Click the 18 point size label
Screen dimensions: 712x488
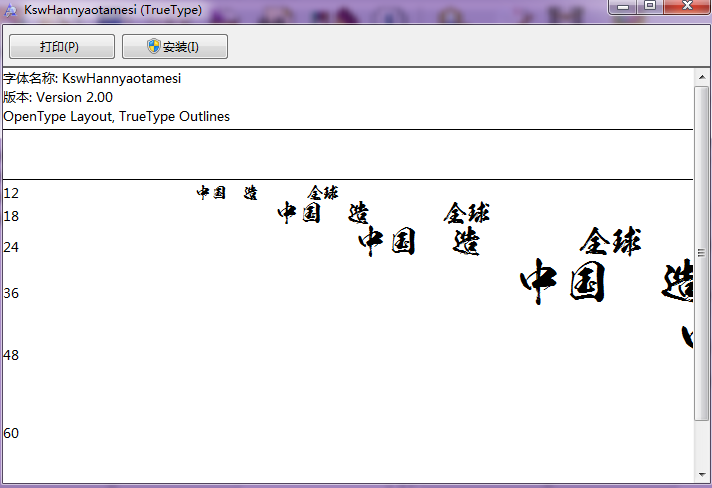coord(11,216)
